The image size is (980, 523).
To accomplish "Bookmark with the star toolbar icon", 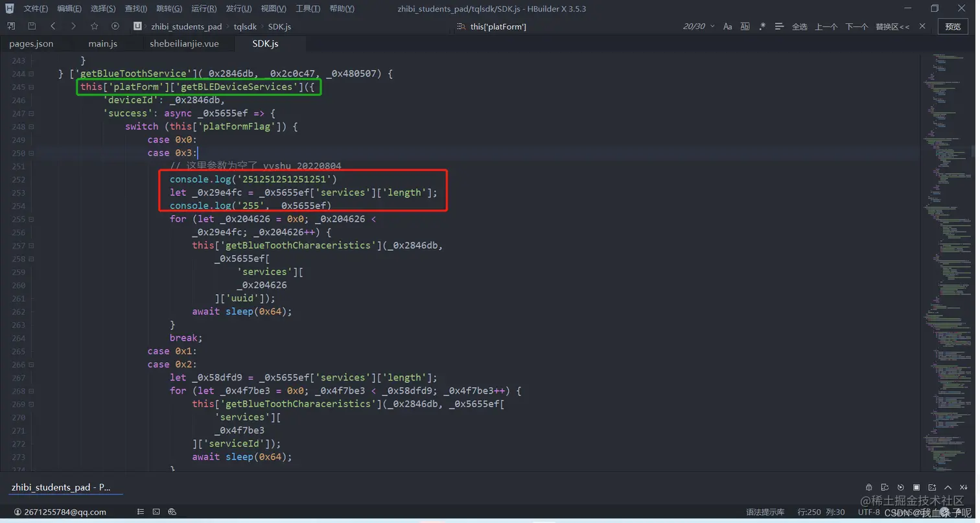I will [95, 26].
